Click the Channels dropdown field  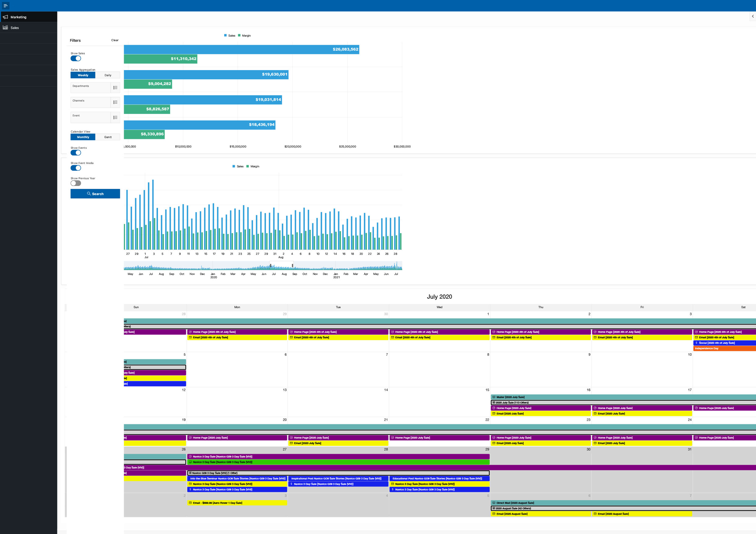(x=91, y=102)
